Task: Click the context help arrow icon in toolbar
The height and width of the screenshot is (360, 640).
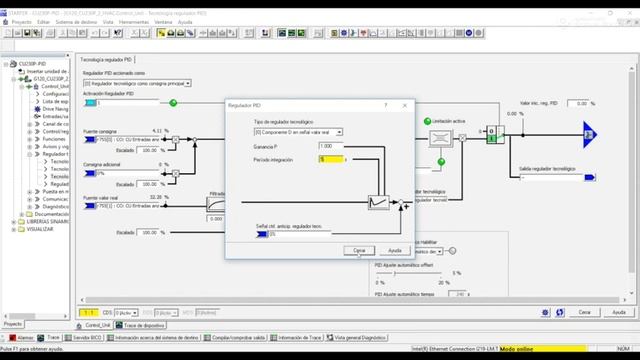Action: pos(118,33)
